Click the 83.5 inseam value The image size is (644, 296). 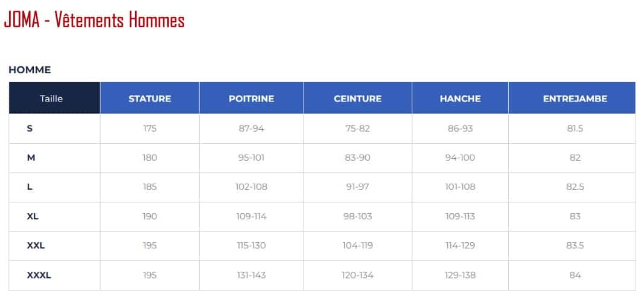click(x=575, y=246)
